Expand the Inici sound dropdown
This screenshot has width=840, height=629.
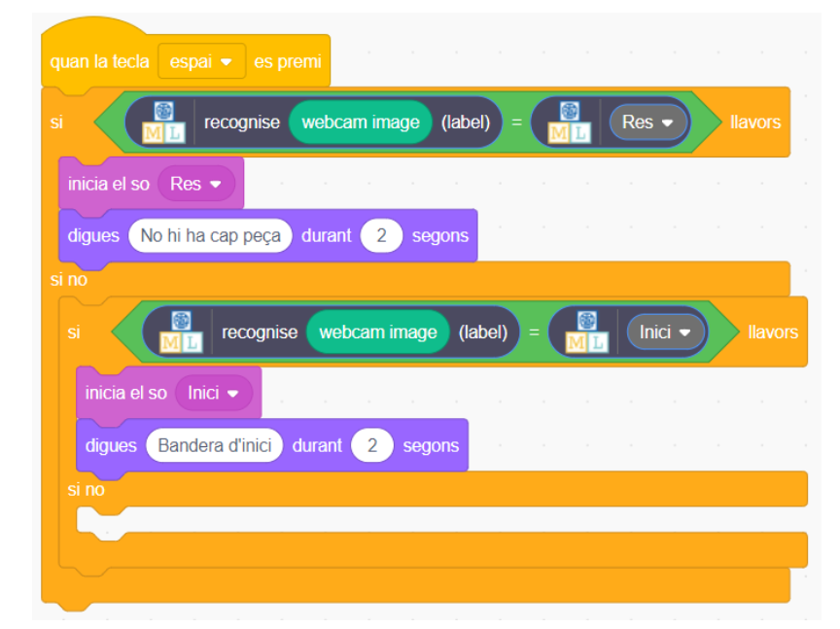point(213,393)
